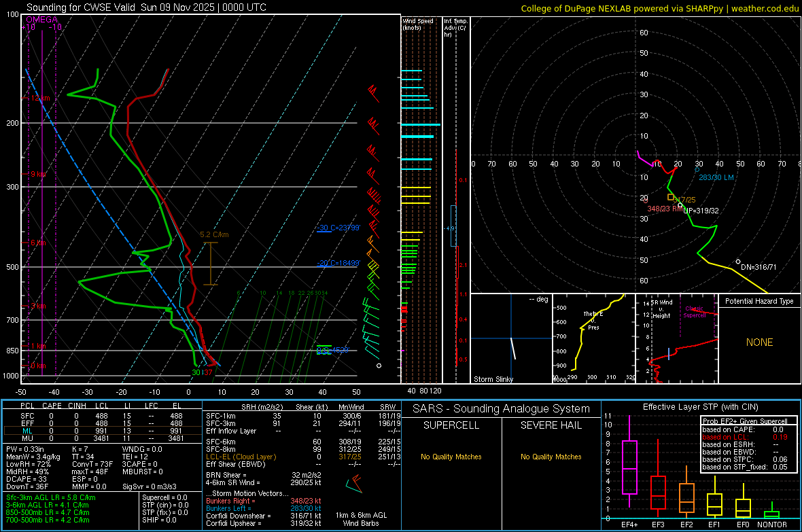Click the Corfidi Downshear = 316/71 kt line
Screen dimensions: 802x532
click(264, 516)
